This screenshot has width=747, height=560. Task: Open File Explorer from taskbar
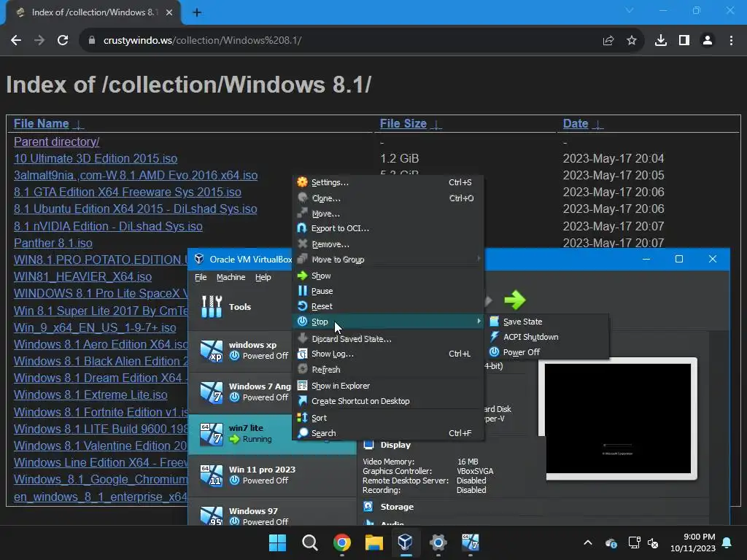[374, 542]
